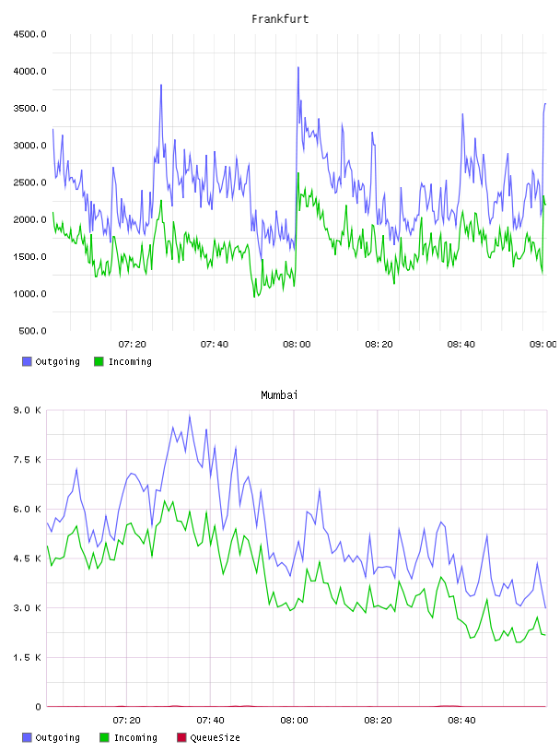Click the 500.0 y-axis label in Frankfurt
This screenshot has height=752, width=560.
tap(32, 331)
